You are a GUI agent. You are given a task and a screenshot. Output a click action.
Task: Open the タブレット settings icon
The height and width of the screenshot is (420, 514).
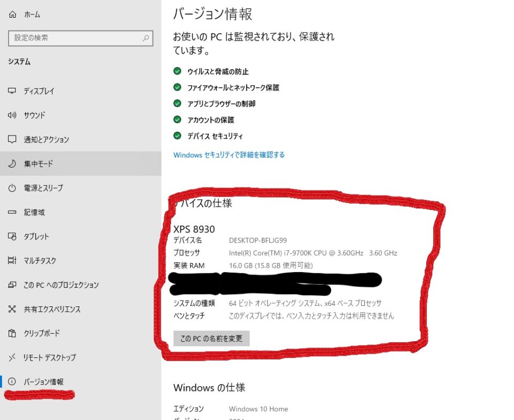click(x=13, y=236)
